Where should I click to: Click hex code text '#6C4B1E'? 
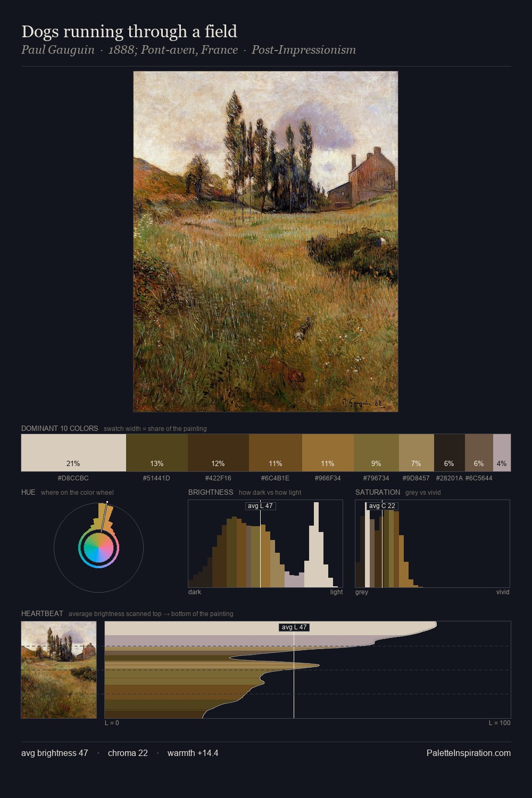[276, 478]
